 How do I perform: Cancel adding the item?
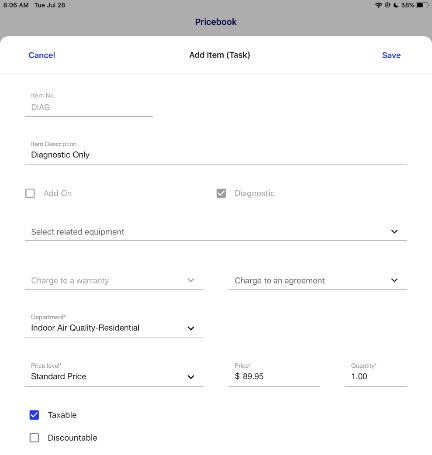pyautogui.click(x=42, y=55)
